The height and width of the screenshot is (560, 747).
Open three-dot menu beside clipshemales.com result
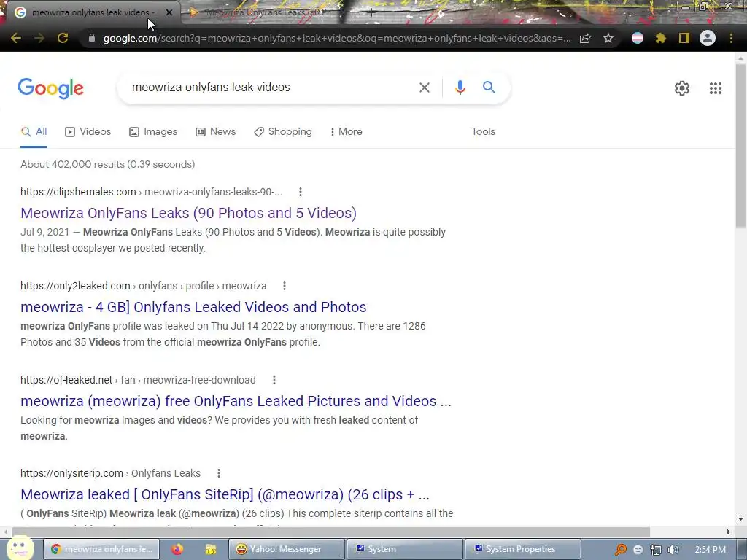300,192
